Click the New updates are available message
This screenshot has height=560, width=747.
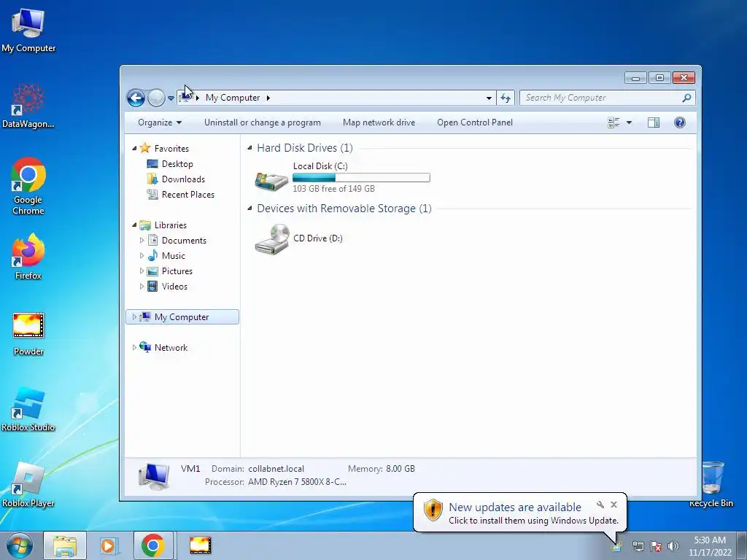point(515,507)
